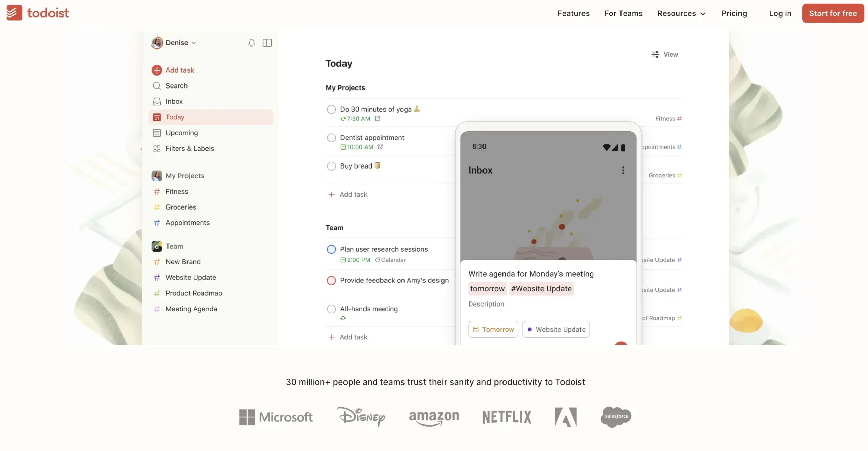Click the My Projects section header in sidebar

(185, 176)
